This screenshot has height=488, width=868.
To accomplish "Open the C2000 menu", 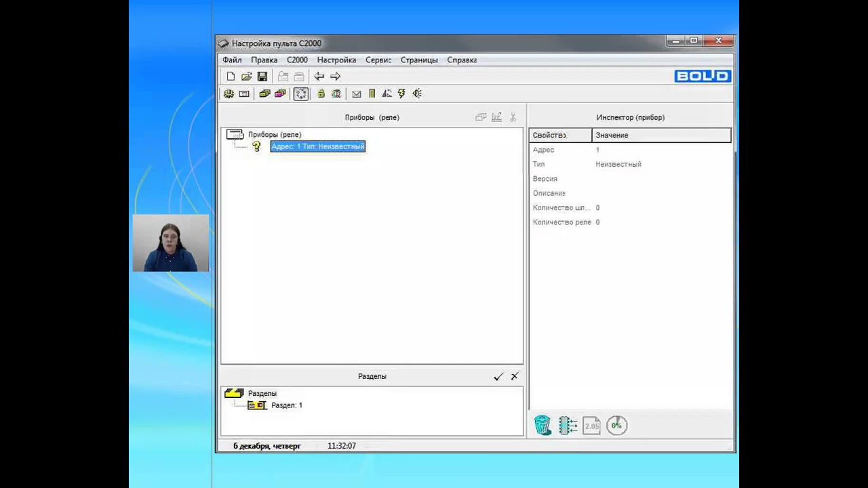I will click(297, 60).
